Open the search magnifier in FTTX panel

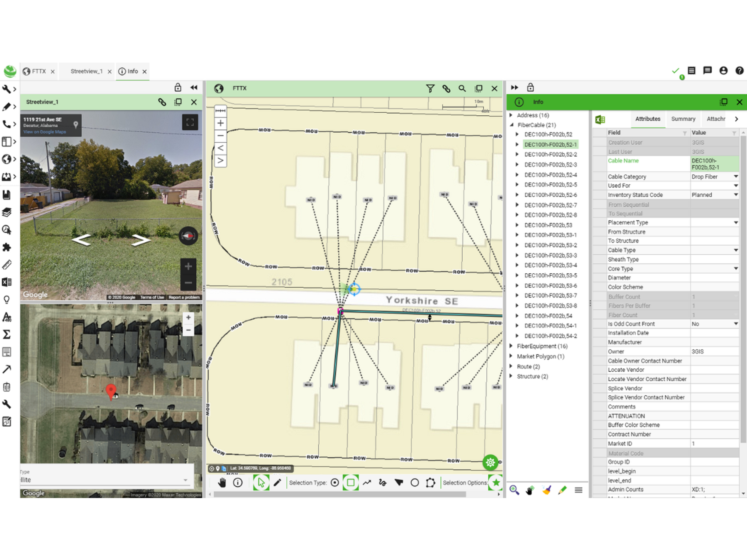click(462, 88)
